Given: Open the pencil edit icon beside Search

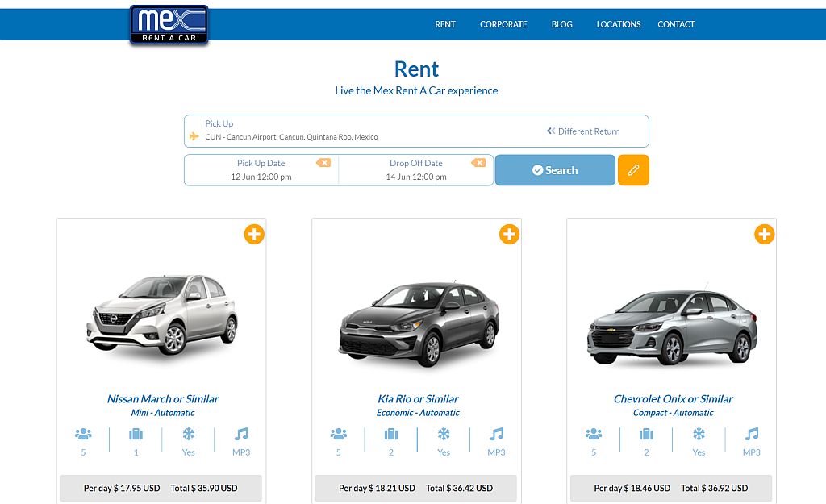Looking at the screenshot, I should click(632, 170).
